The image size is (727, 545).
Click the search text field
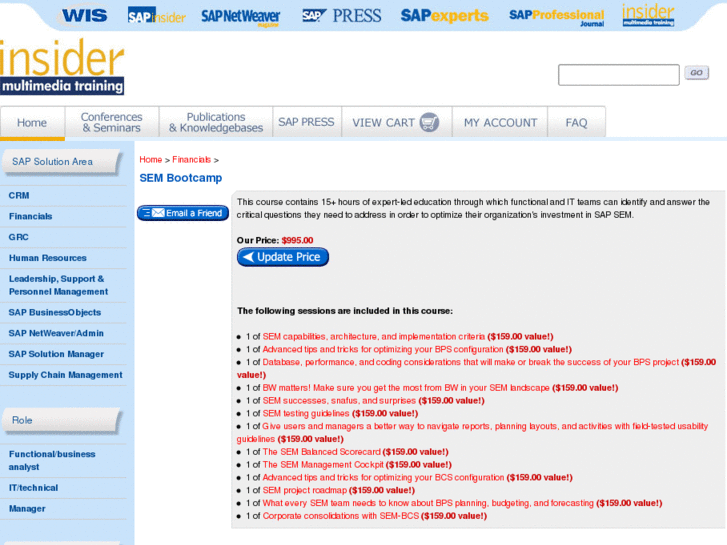pyautogui.click(x=619, y=75)
